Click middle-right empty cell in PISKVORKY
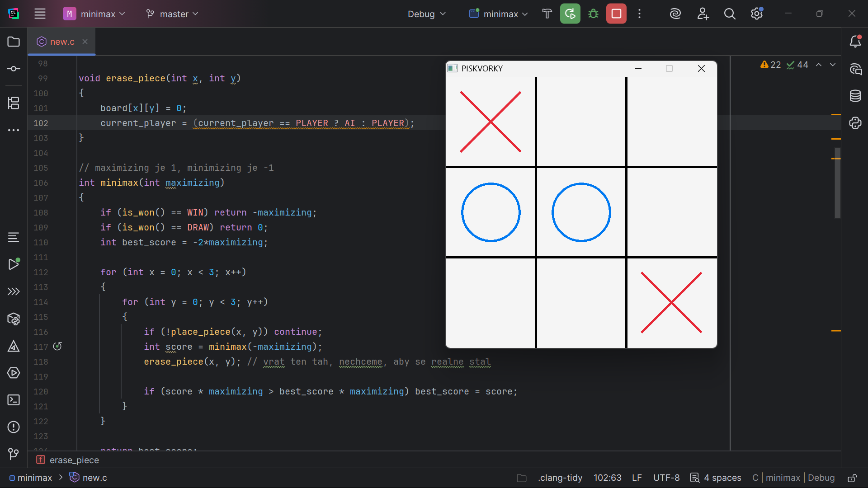The height and width of the screenshot is (488, 868). [672, 212]
